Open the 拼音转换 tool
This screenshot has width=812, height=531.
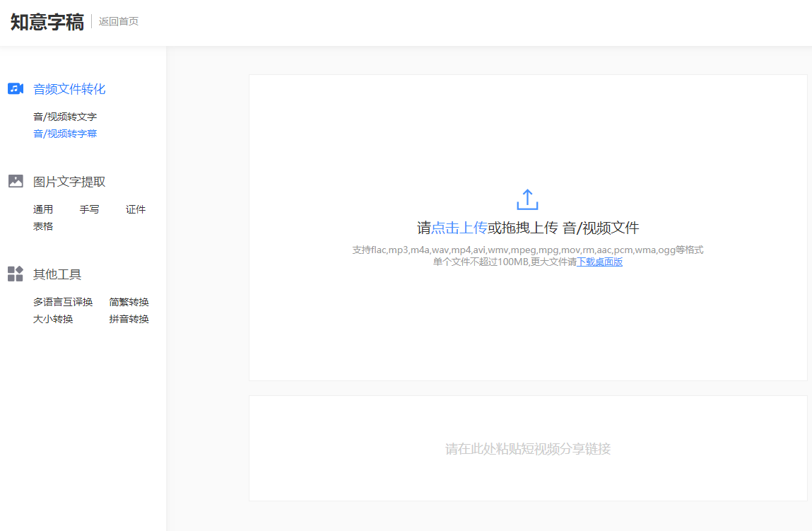(x=128, y=319)
